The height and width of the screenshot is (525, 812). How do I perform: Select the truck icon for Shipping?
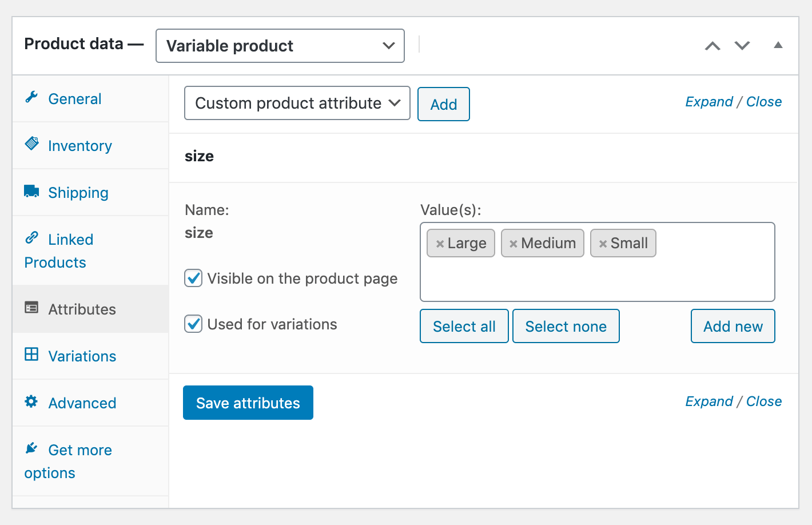(31, 192)
